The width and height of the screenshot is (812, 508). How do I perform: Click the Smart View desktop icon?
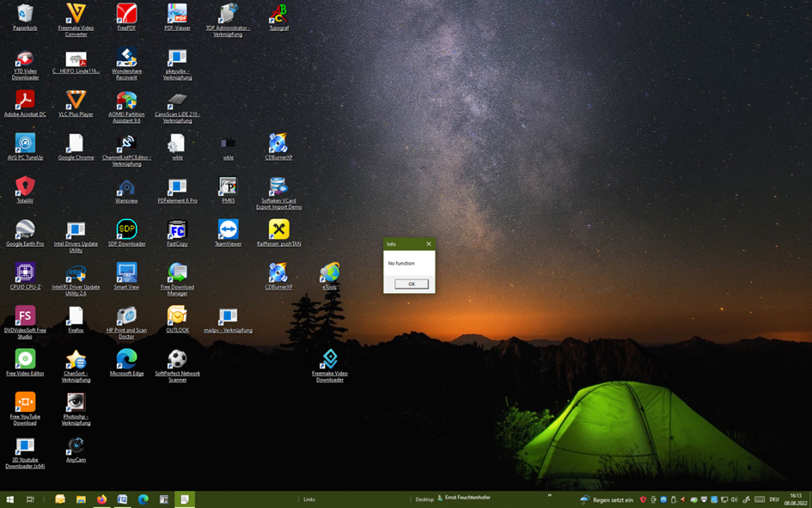[x=126, y=276]
